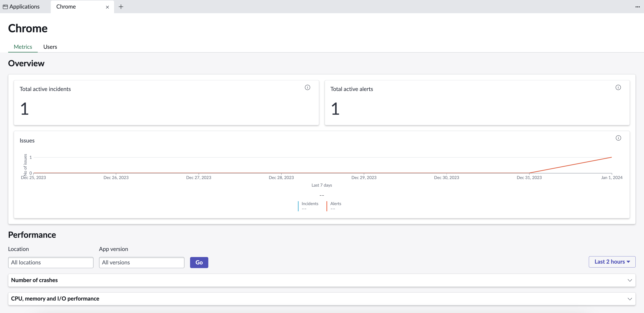The image size is (644, 313).
Task: Click the Issues chart title
Action: (27, 141)
